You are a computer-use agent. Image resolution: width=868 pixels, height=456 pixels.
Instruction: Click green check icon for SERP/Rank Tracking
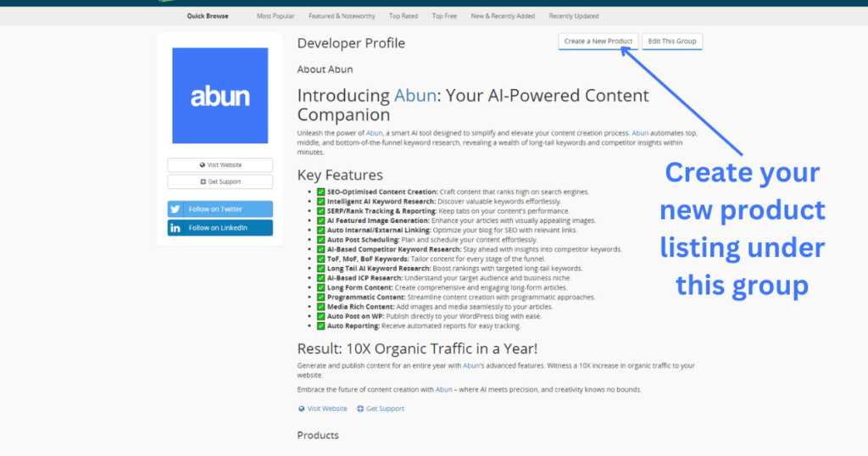[320, 211]
